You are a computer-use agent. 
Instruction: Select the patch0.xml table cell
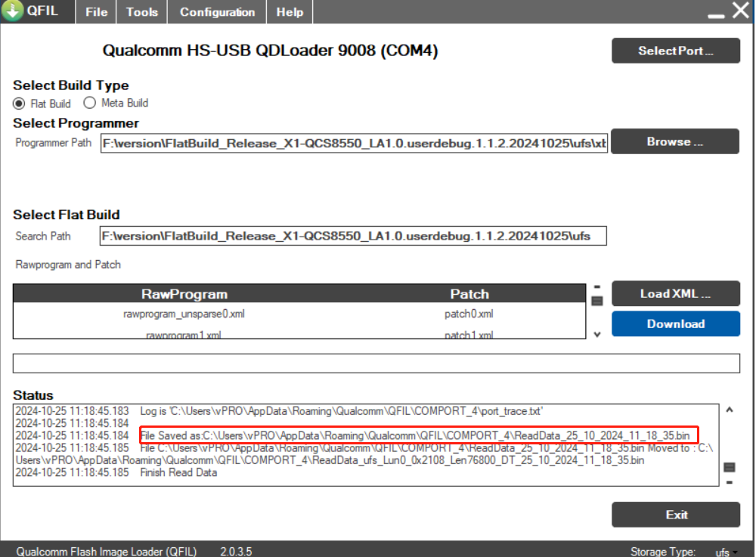click(469, 314)
